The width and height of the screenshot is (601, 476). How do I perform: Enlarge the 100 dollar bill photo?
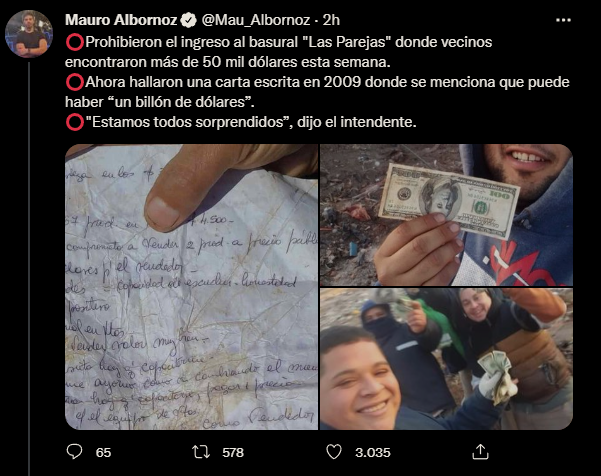pos(447,215)
